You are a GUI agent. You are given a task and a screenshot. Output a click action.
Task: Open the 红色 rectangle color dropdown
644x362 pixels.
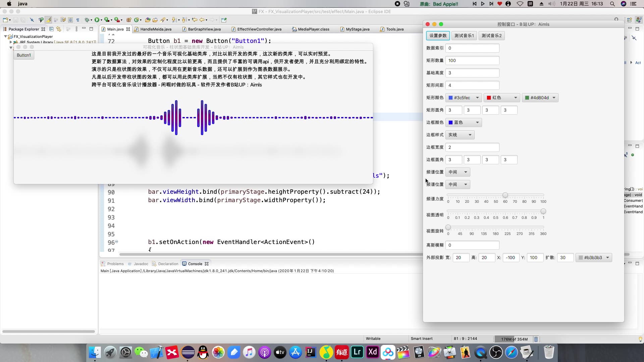tap(502, 98)
